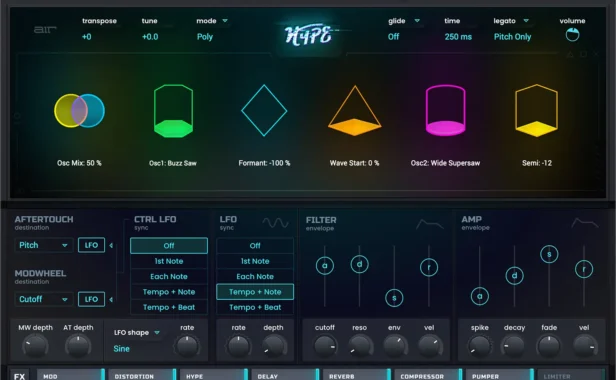Click the amp spike knob
Screen dimensions: 616x380
click(480, 346)
